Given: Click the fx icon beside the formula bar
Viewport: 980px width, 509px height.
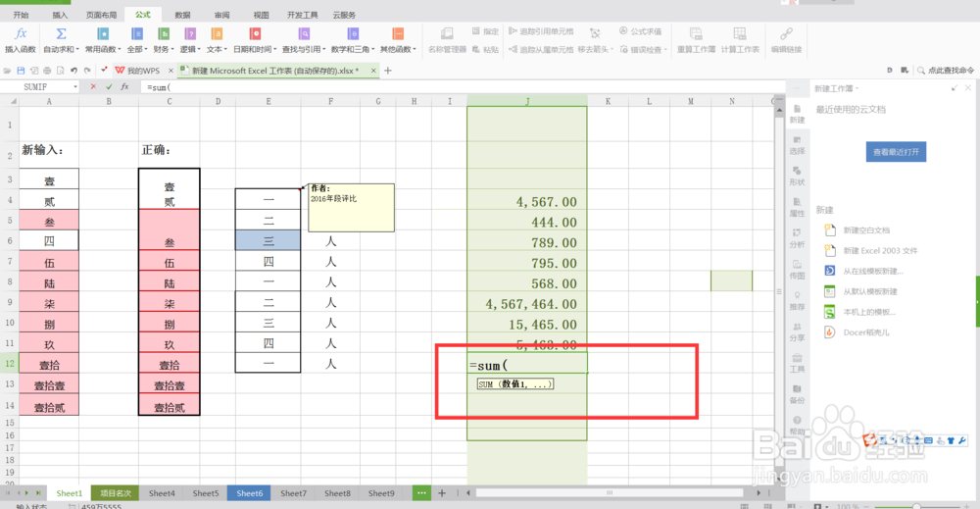Looking at the screenshot, I should 125,87.
